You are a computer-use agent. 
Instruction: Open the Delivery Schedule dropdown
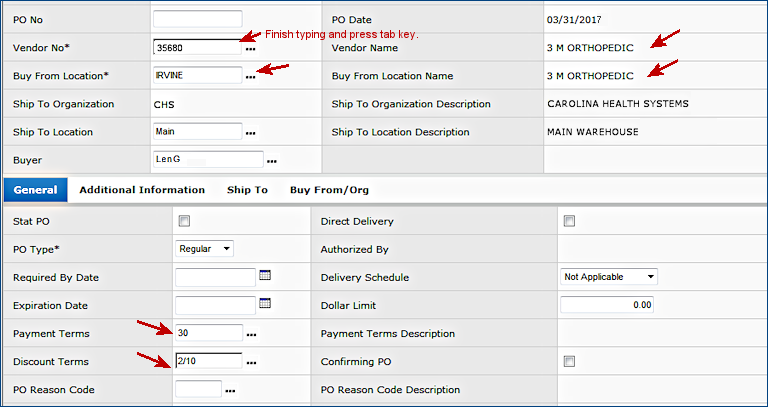pyautogui.click(x=608, y=277)
